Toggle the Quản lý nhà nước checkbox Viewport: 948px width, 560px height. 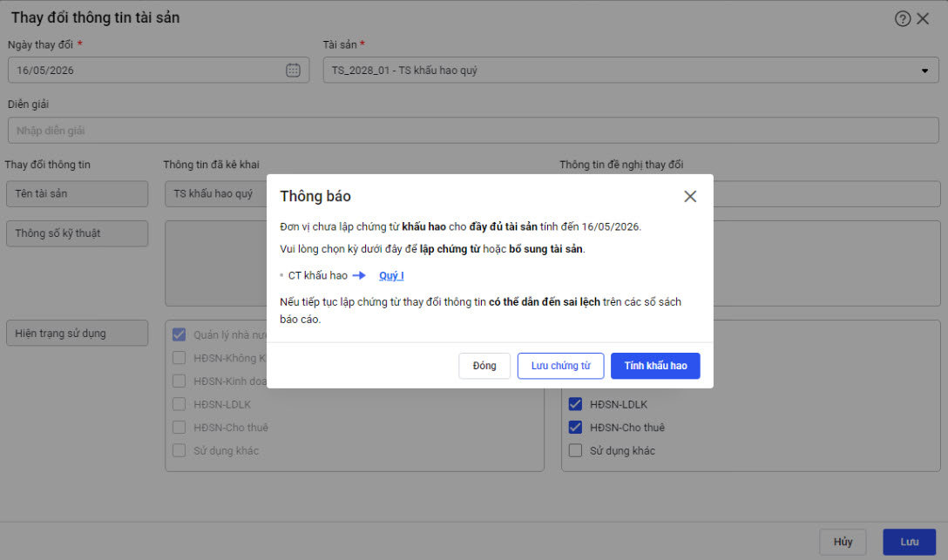[x=179, y=334]
